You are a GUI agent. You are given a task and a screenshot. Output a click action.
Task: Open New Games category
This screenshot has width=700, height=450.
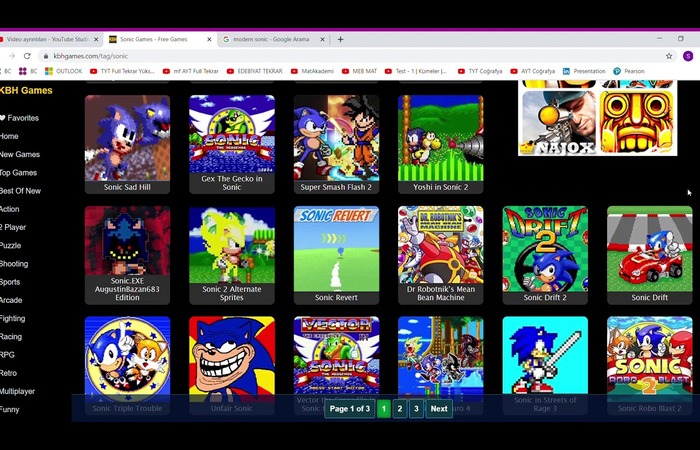click(20, 154)
